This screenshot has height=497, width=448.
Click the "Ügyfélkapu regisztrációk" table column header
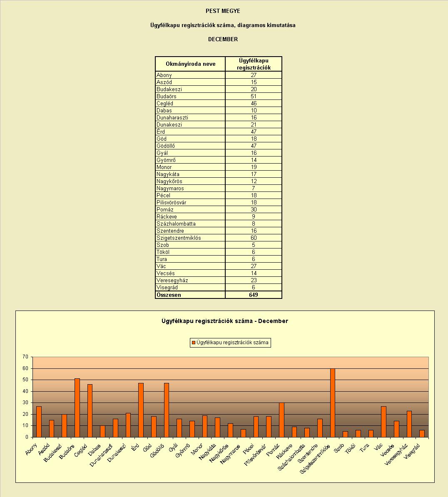pos(254,64)
